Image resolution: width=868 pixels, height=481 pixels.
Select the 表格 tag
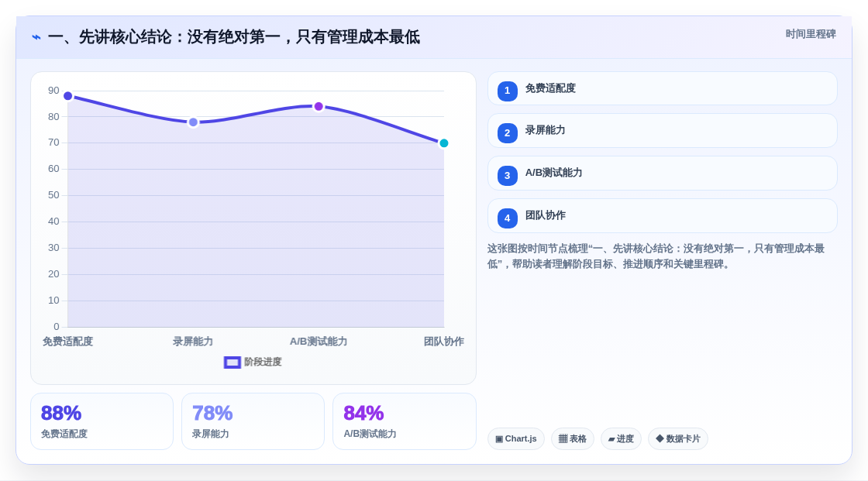coord(573,439)
